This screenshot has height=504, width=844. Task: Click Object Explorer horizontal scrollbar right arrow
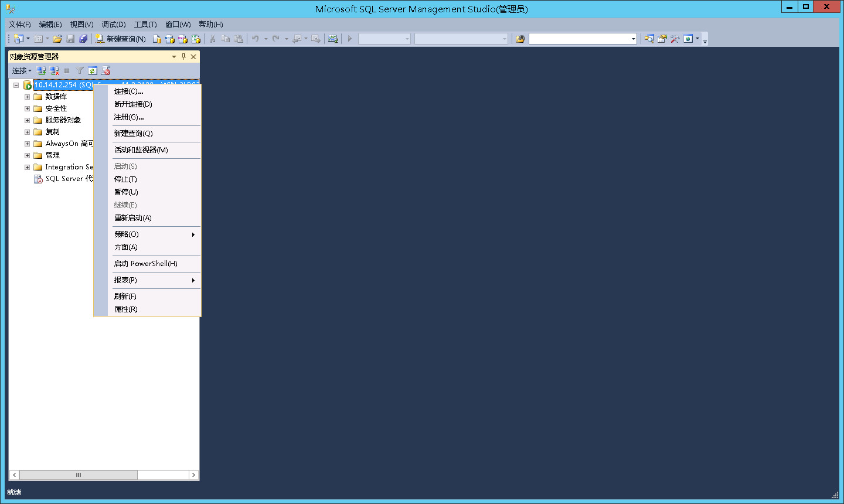pos(193,475)
